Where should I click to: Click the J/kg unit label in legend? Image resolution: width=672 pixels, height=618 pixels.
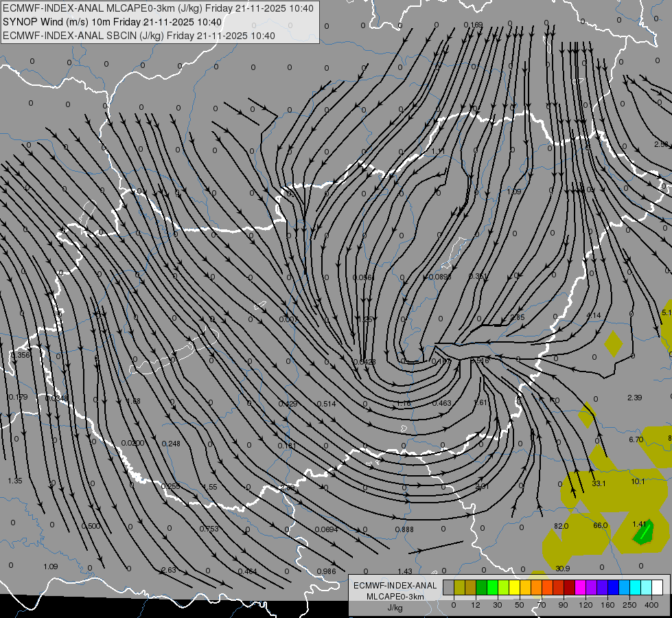pos(395,608)
